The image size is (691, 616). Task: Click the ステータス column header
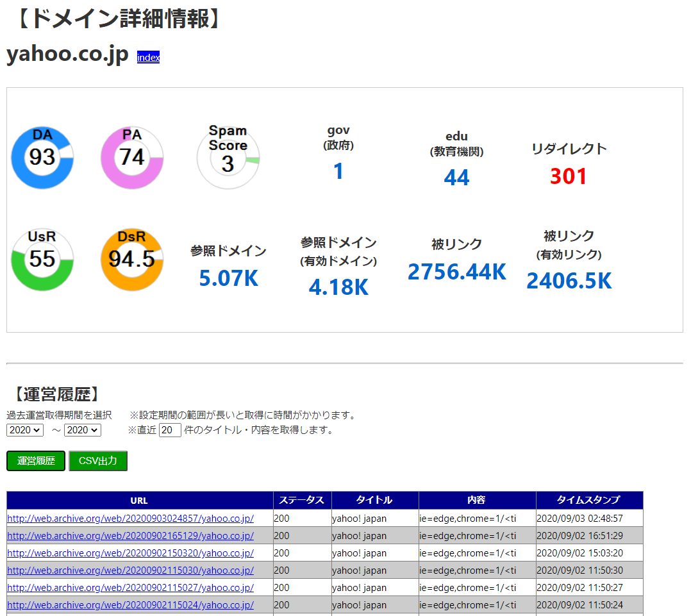(303, 501)
